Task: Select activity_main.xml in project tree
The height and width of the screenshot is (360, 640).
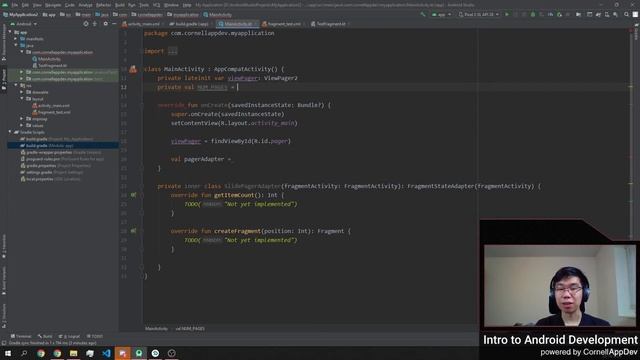Action: tap(51, 106)
